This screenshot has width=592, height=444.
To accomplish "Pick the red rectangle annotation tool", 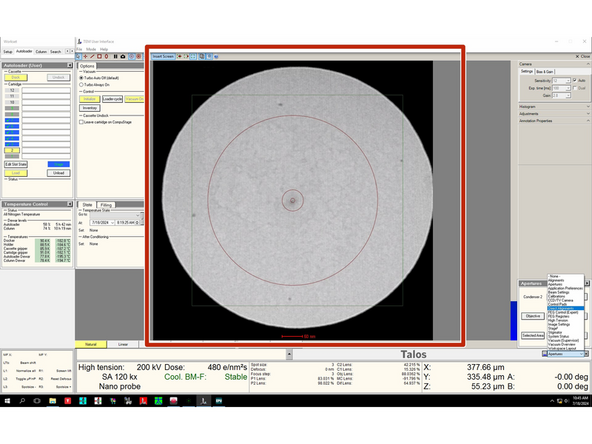I will (99, 56).
